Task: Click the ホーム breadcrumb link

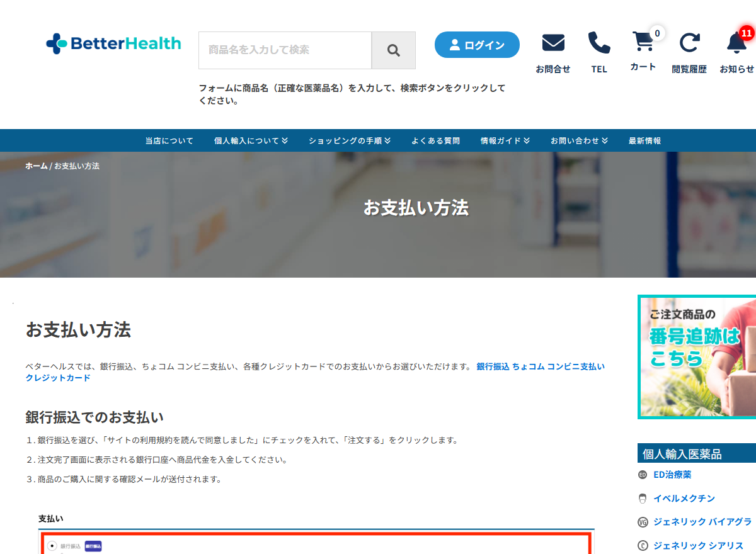Action: tap(37, 166)
